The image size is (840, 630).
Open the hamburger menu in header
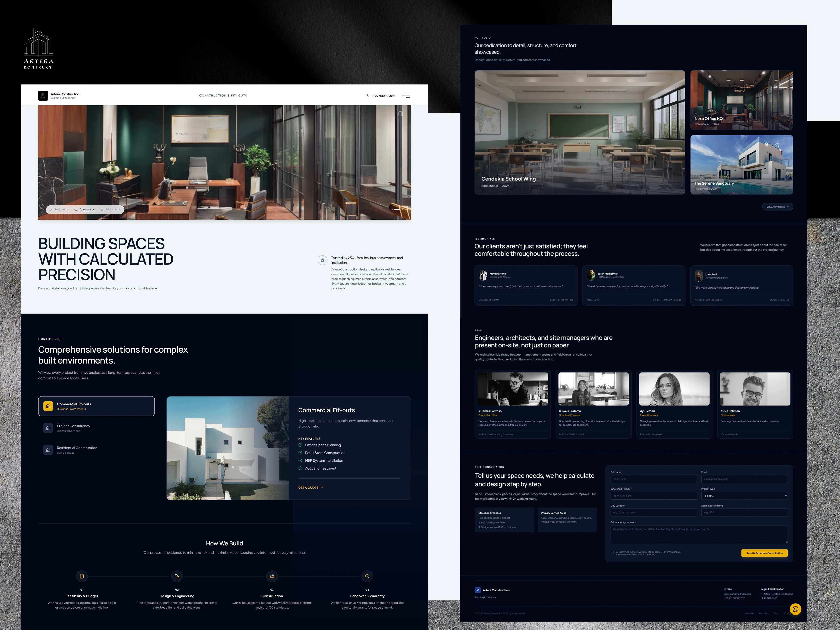pyautogui.click(x=406, y=96)
